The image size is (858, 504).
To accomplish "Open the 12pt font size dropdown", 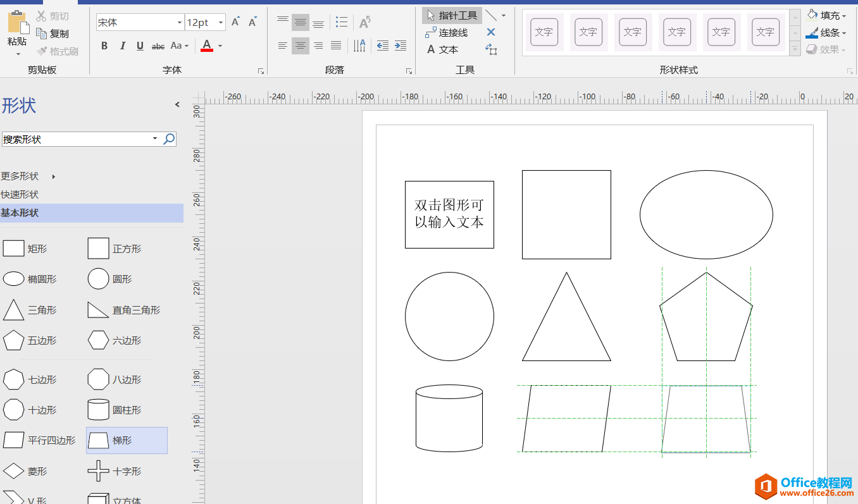I will pyautogui.click(x=221, y=22).
